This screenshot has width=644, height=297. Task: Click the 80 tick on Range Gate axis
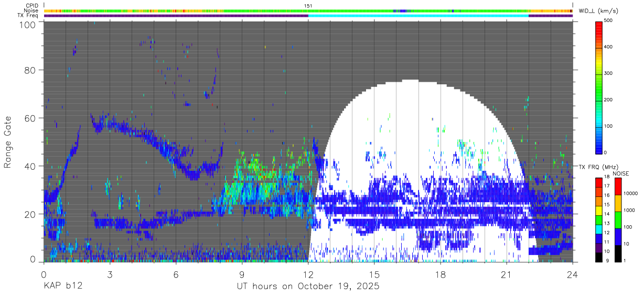[x=30, y=70]
